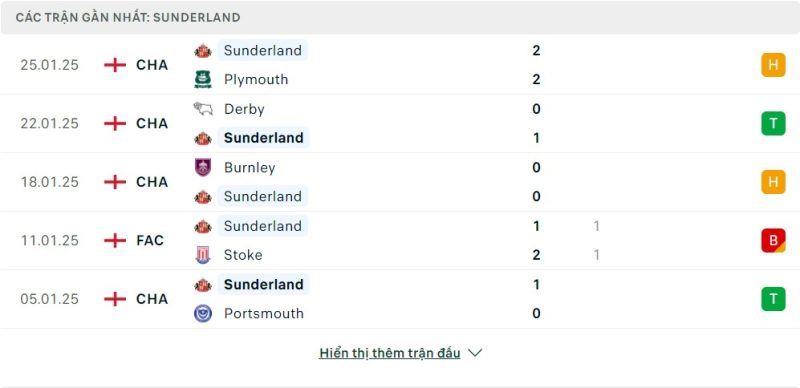Select the CHA label on the 18.01.25 match

click(152, 182)
